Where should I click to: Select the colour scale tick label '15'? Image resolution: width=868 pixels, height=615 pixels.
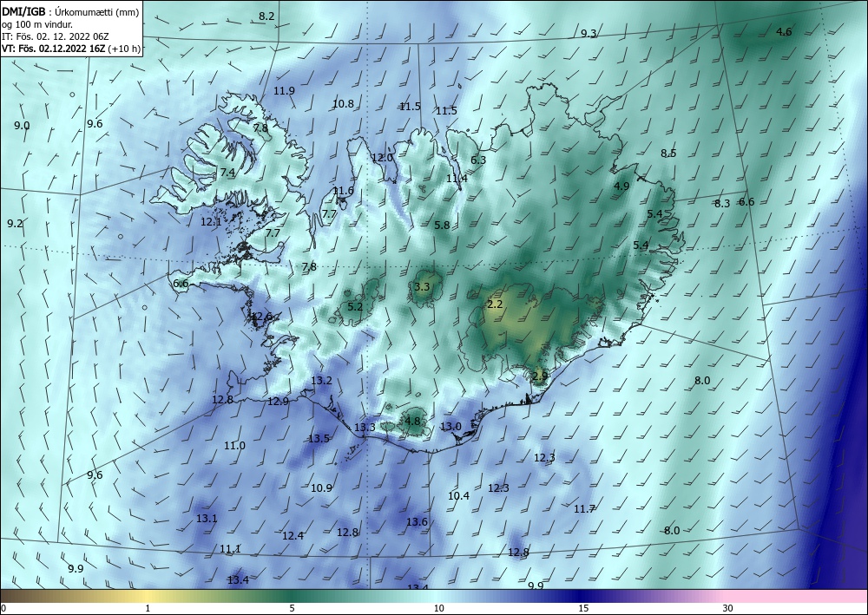pyautogui.click(x=583, y=609)
